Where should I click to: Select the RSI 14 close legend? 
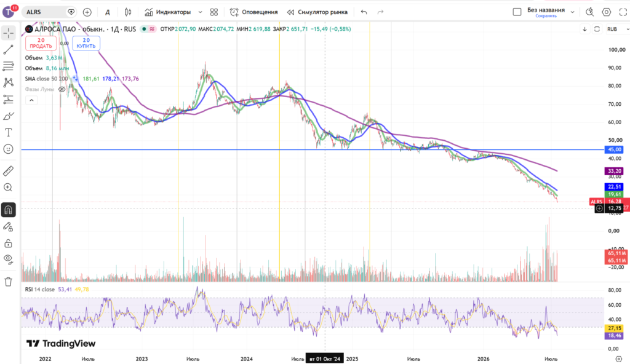coord(40,289)
